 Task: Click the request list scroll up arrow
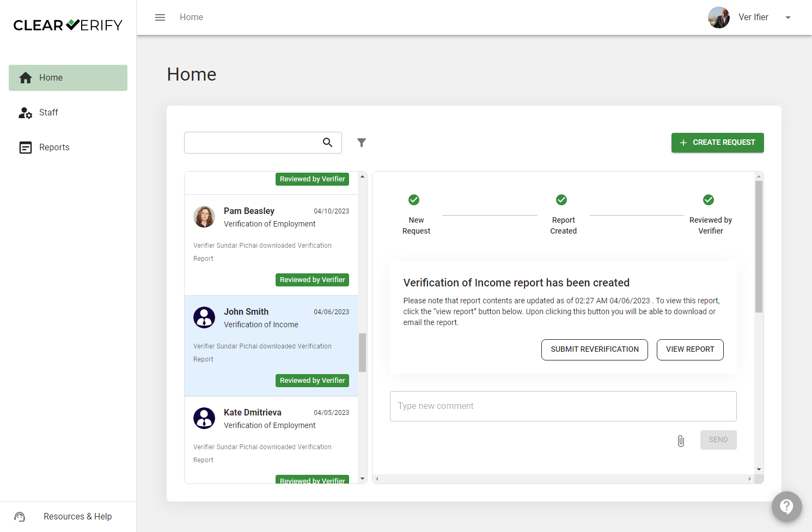(362, 177)
